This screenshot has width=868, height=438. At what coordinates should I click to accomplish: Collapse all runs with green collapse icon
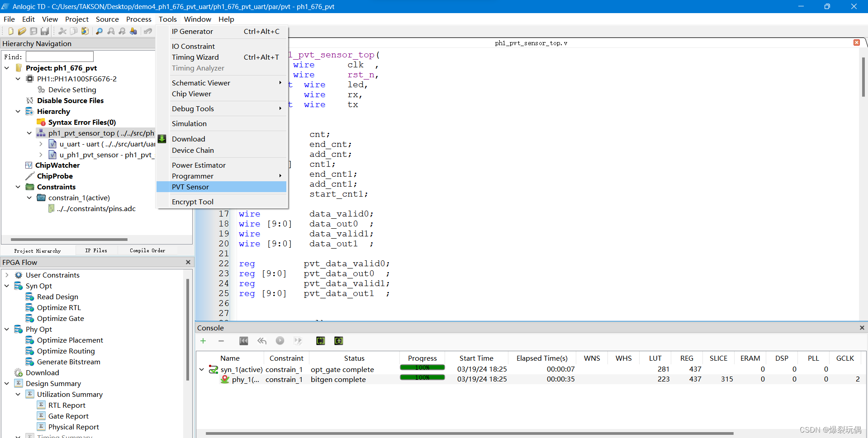339,341
